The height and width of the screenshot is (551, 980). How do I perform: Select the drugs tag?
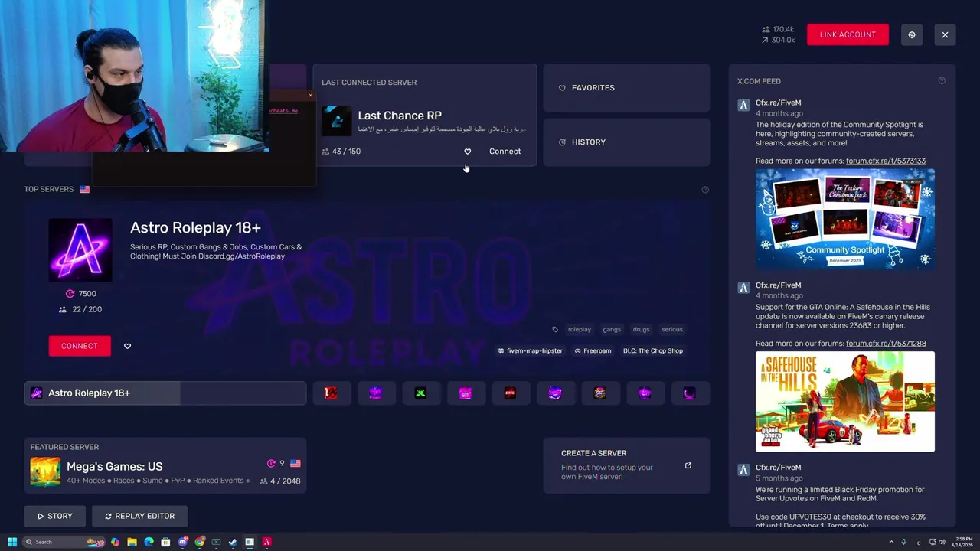[641, 330]
